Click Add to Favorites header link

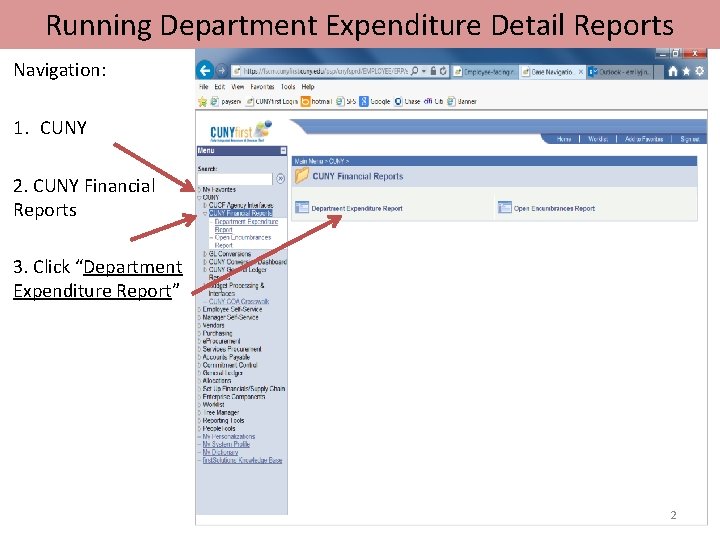click(x=644, y=139)
